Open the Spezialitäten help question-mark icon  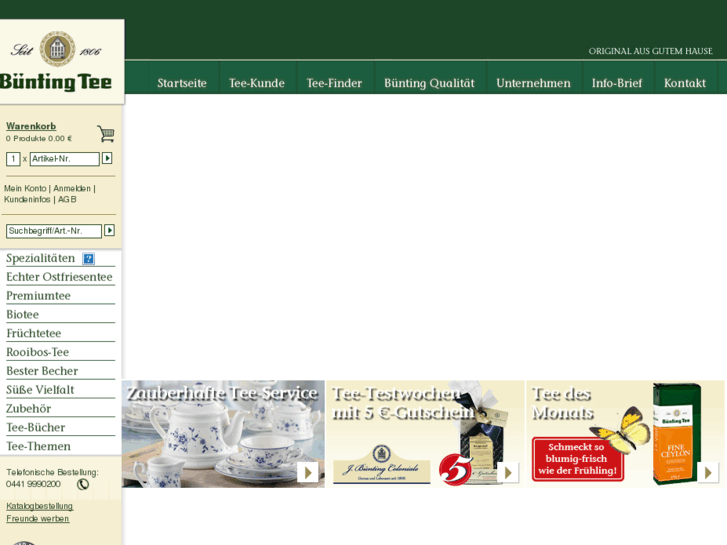[x=89, y=259]
